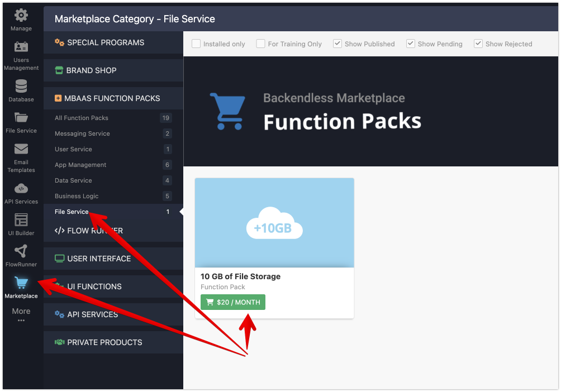This screenshot has width=561, height=392.
Task: Open the FlowRunner icon
Action: coord(21,251)
